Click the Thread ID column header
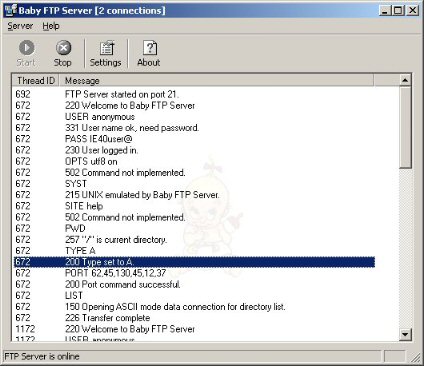424x366 pixels. click(36, 80)
